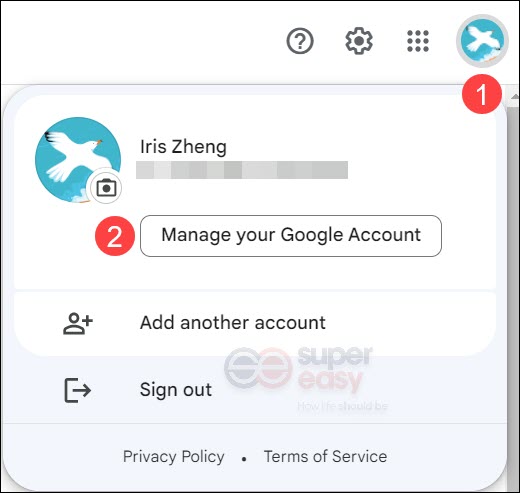Click the large bird profile picture

[x=78, y=160]
